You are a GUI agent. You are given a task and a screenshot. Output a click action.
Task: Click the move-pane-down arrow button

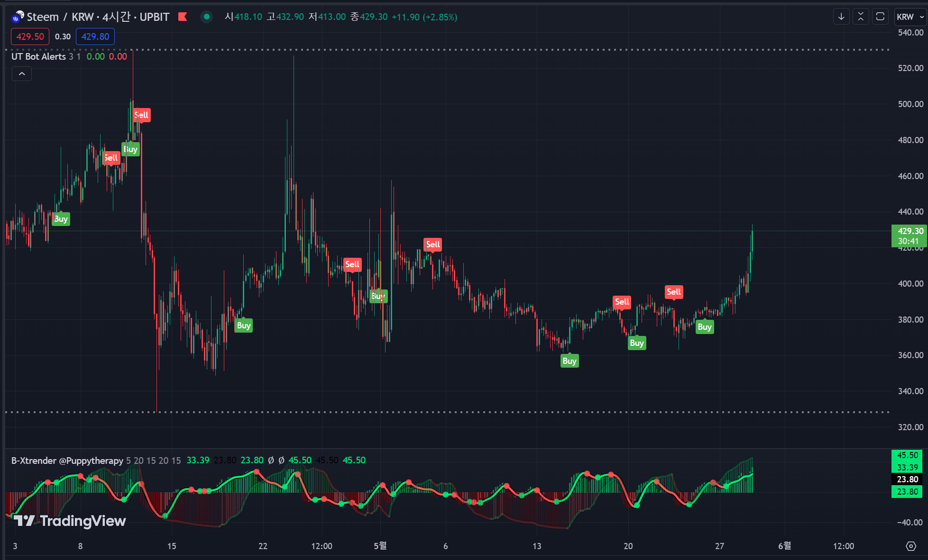[x=841, y=17]
